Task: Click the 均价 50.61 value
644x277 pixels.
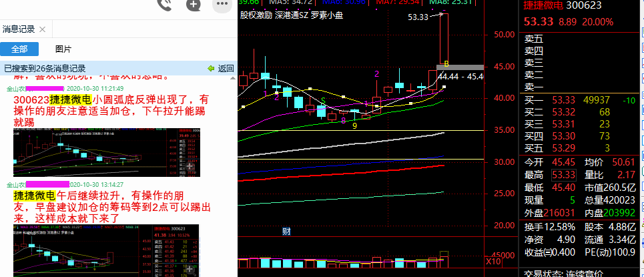Action: pos(624,162)
